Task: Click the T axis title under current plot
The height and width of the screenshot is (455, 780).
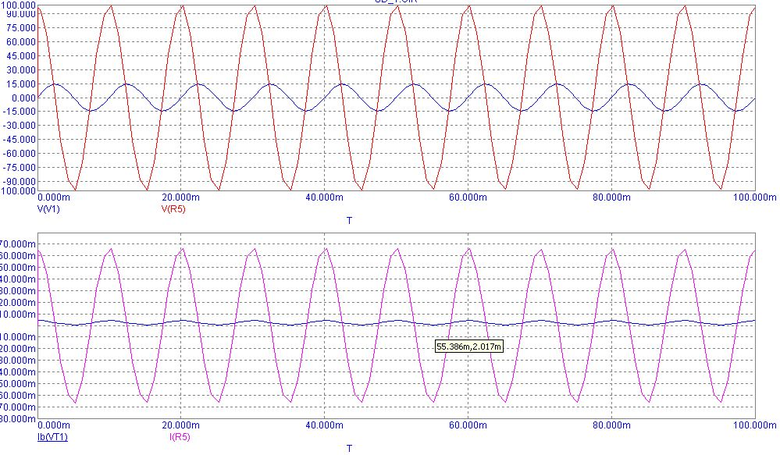Action: (349, 449)
